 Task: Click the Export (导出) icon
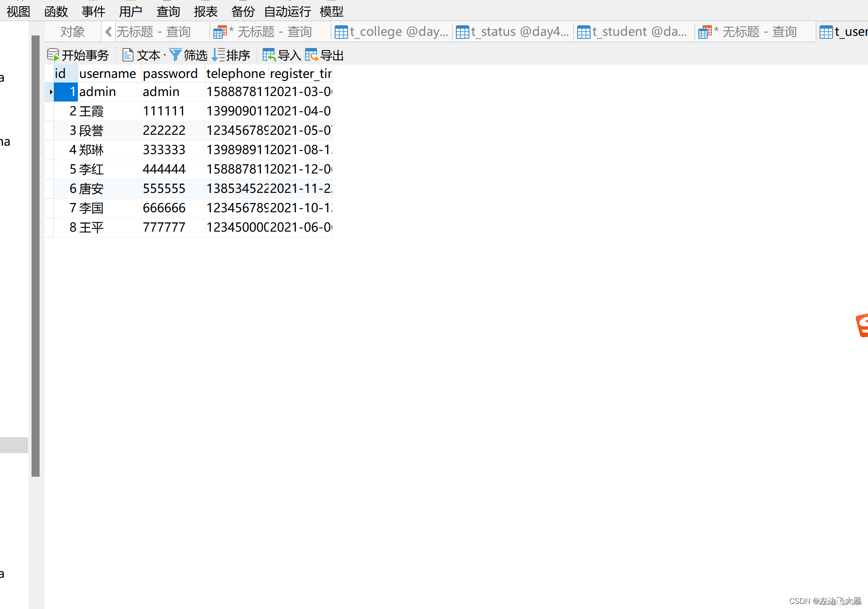312,55
